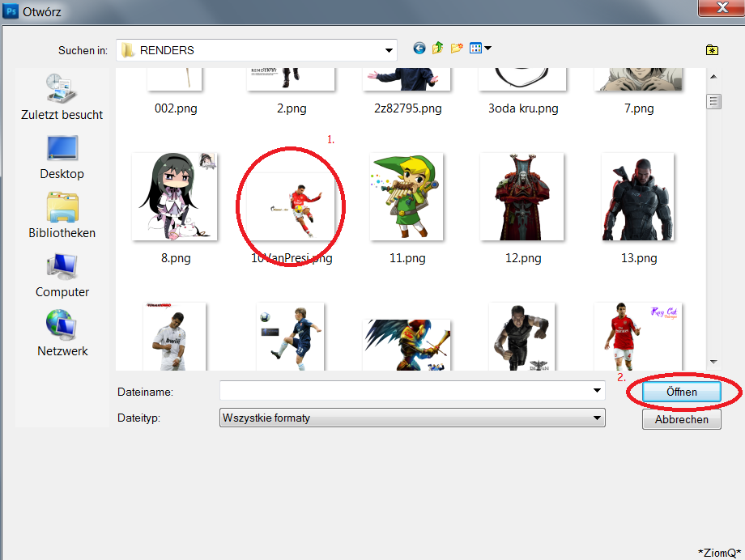Create a new folder with the toolbar icon

pyautogui.click(x=457, y=48)
